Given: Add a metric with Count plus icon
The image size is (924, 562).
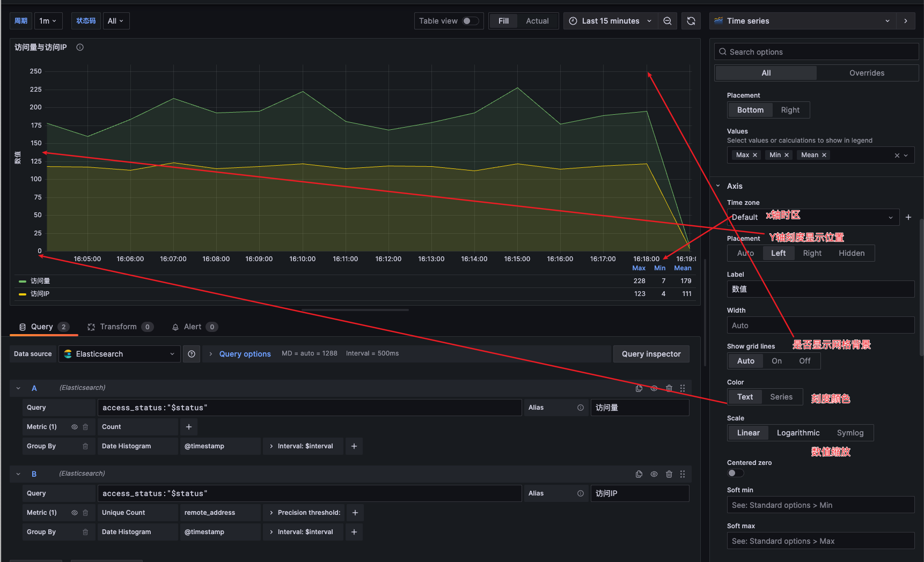Looking at the screenshot, I should tap(189, 427).
